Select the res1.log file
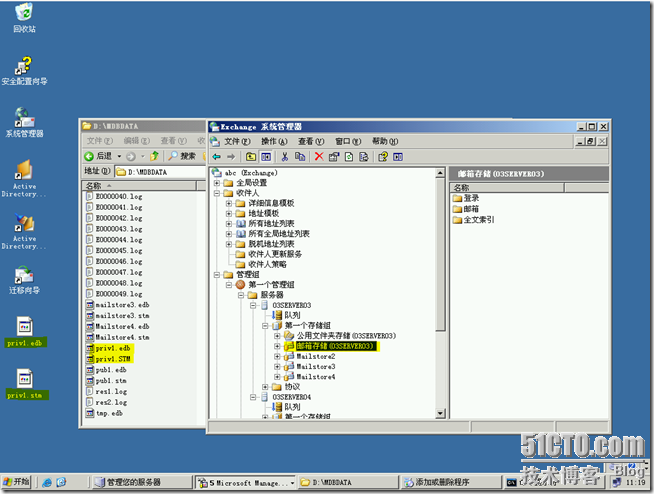The height and width of the screenshot is (494, 654). point(106,392)
